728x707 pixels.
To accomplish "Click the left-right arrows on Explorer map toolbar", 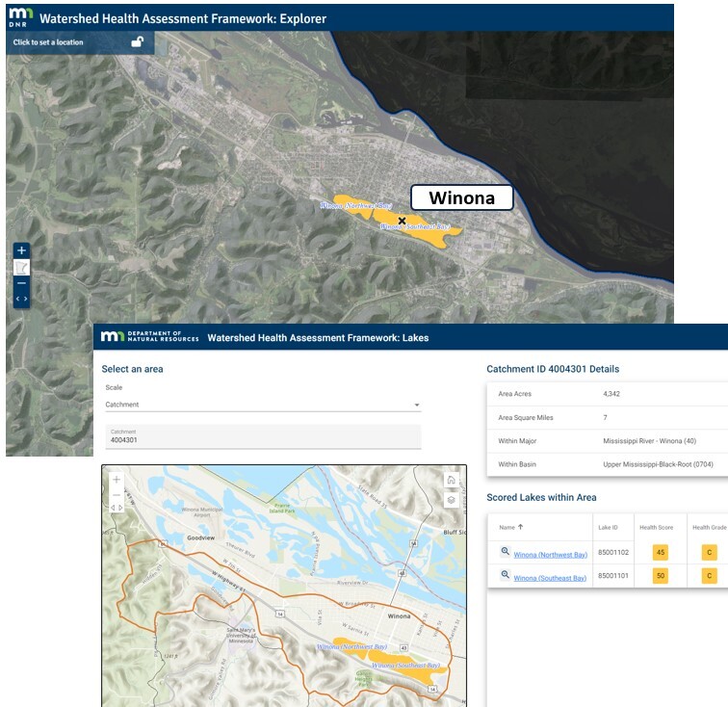I will point(22,300).
